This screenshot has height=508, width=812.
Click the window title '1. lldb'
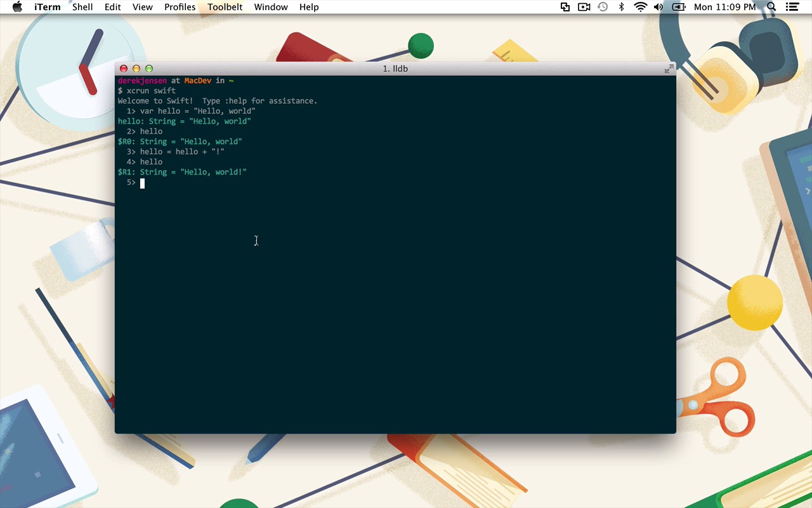coord(395,69)
